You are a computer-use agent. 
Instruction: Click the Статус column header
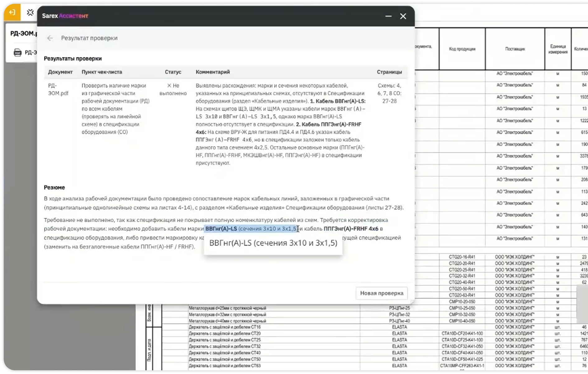tap(173, 72)
